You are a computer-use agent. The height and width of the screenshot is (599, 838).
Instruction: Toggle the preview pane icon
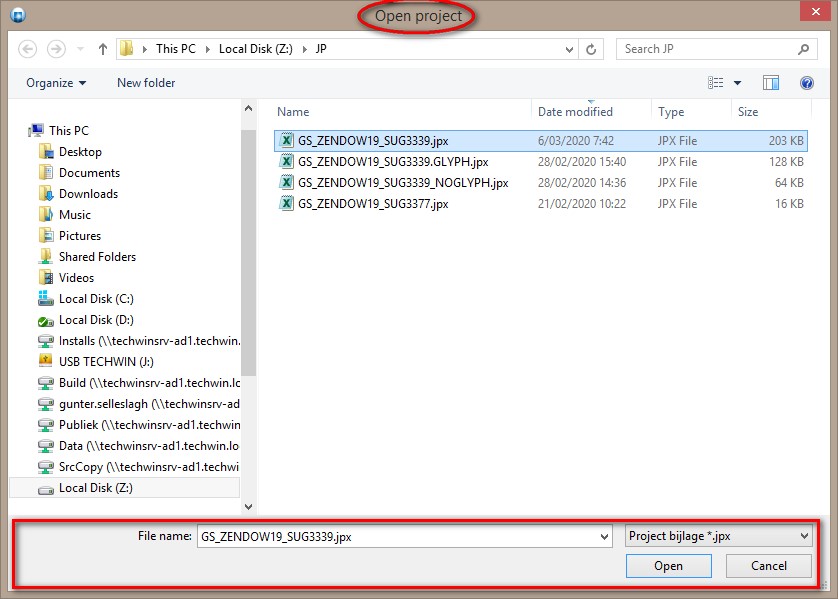(771, 82)
